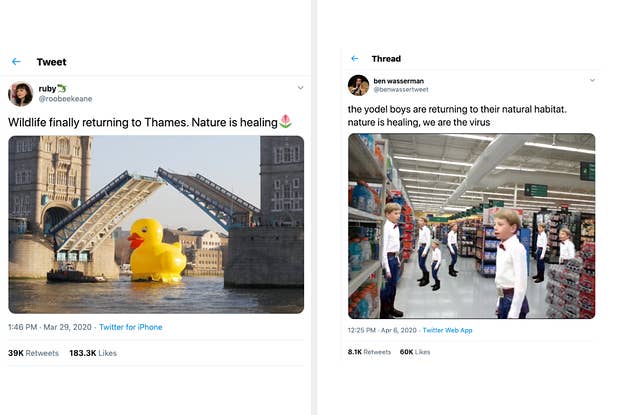Open ben wasserman's profile avatar
Image resolution: width=625 pixels, height=415 pixels.
click(x=358, y=85)
